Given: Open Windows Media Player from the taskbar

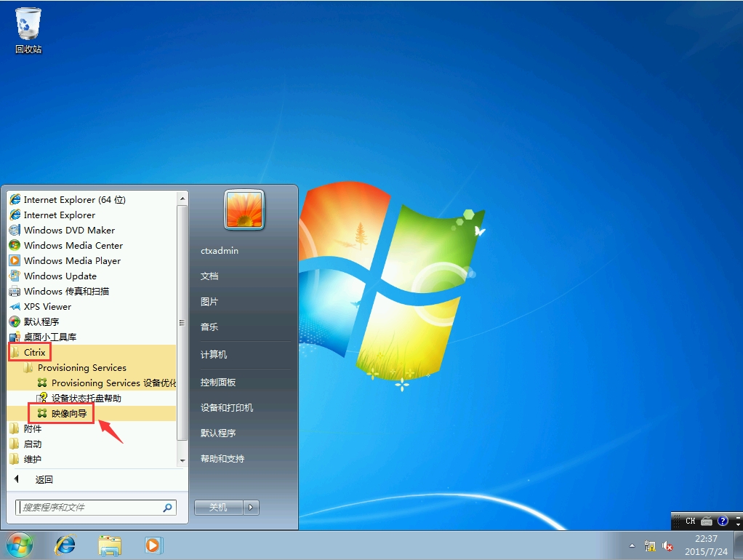Looking at the screenshot, I should click(x=153, y=545).
